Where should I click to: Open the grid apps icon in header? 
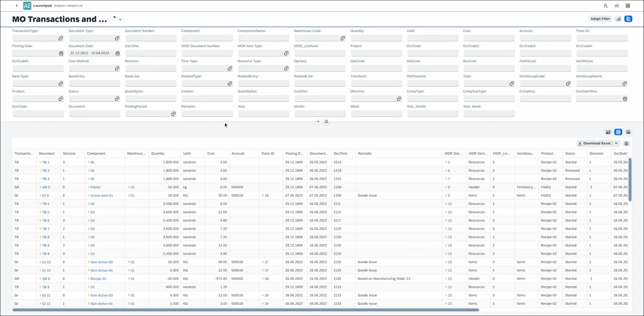[628, 6]
